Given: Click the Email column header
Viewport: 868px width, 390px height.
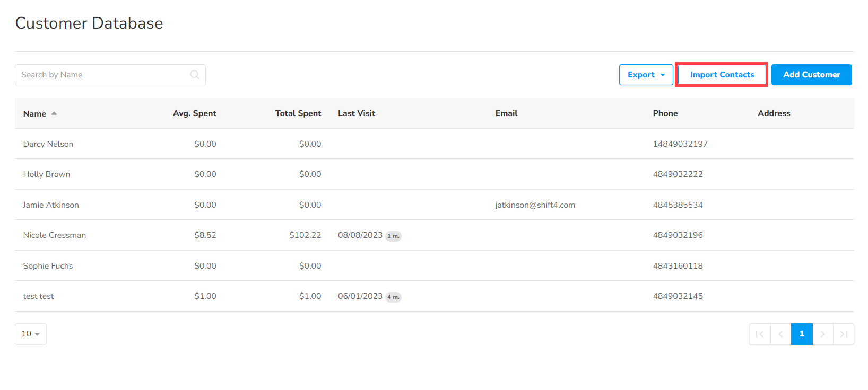Looking at the screenshot, I should pyautogui.click(x=506, y=113).
